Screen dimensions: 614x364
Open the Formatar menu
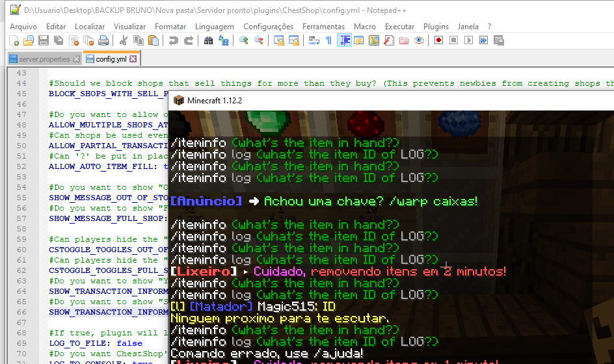point(170,26)
